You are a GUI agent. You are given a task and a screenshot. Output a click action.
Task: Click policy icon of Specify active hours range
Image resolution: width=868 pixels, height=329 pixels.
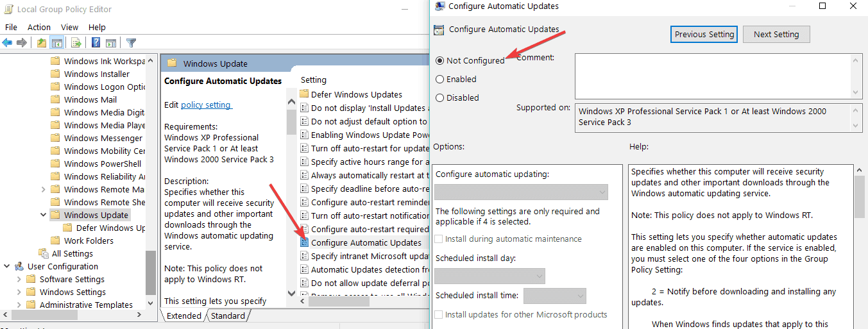click(305, 162)
